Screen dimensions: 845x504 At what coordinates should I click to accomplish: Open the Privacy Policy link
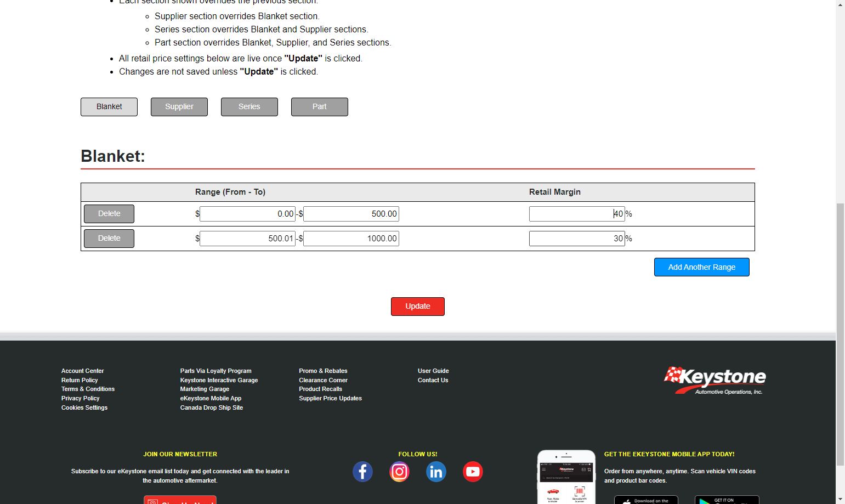pyautogui.click(x=81, y=399)
